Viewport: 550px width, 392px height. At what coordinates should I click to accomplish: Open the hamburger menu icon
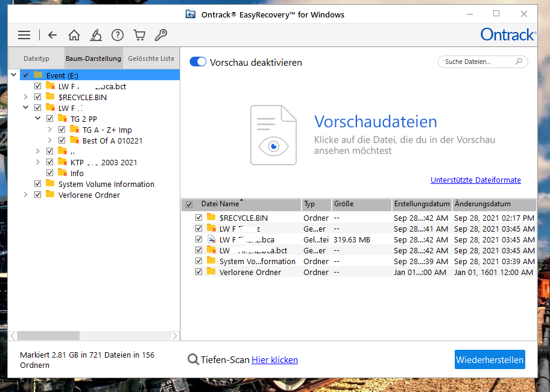(x=24, y=35)
